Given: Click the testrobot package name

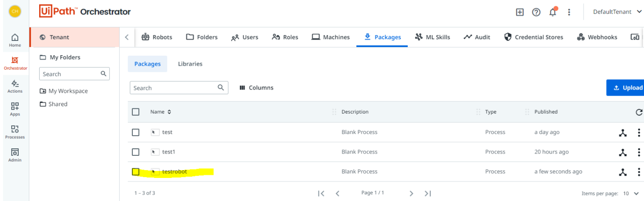Looking at the screenshot, I should (x=174, y=171).
